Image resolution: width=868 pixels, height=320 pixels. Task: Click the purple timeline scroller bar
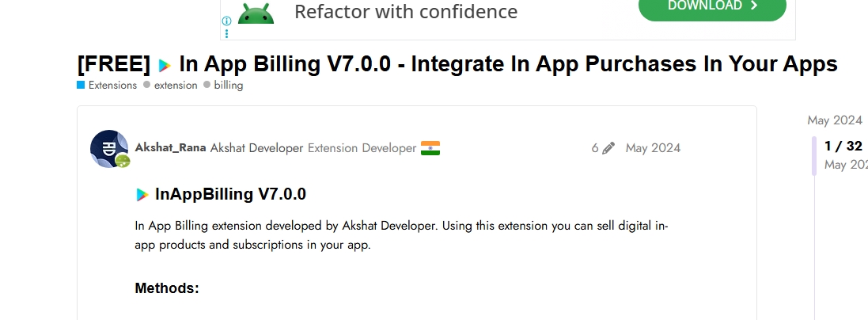tap(814, 155)
